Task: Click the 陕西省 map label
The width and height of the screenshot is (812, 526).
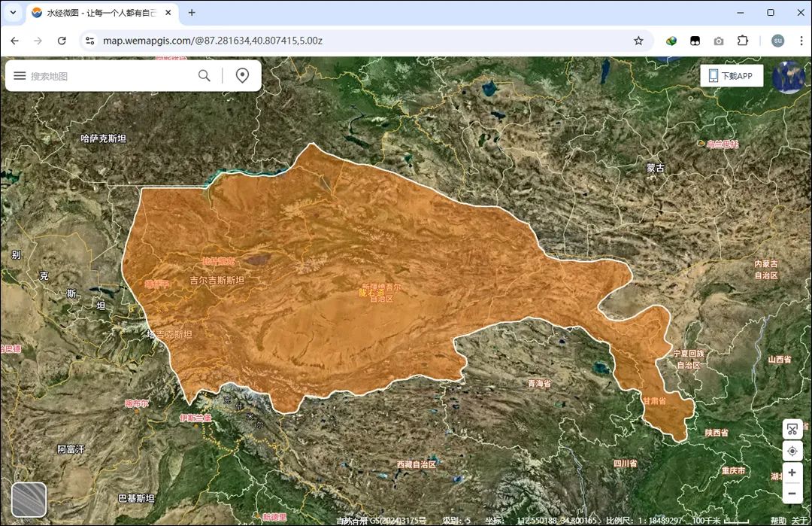Action: [717, 432]
